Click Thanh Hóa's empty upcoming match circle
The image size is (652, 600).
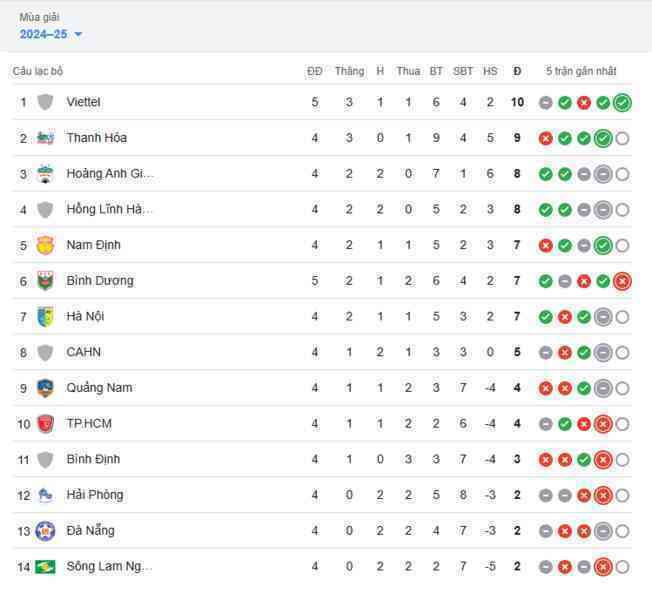coord(622,138)
